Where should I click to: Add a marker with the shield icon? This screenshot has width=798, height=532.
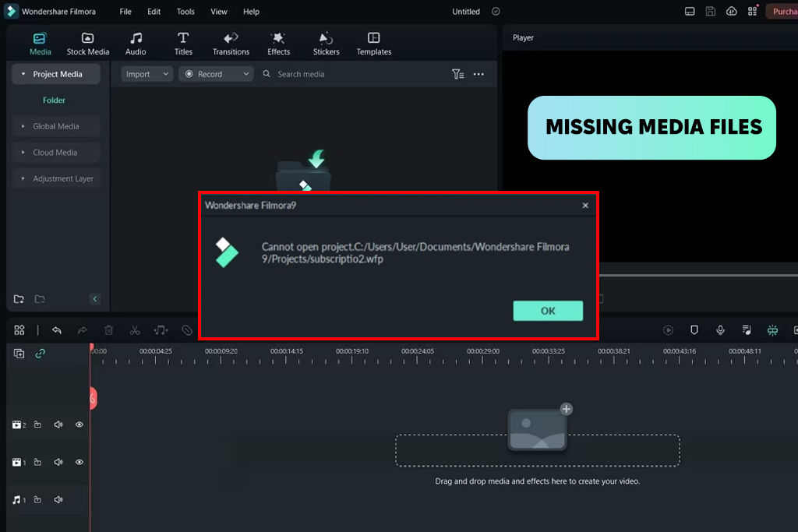(x=694, y=330)
